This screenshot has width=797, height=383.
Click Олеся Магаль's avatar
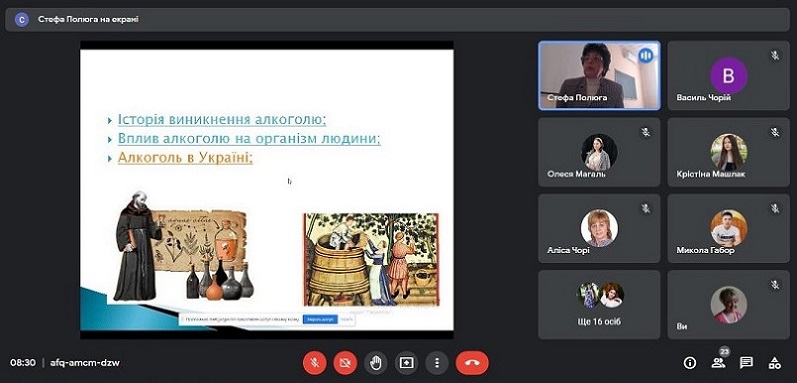tap(599, 152)
